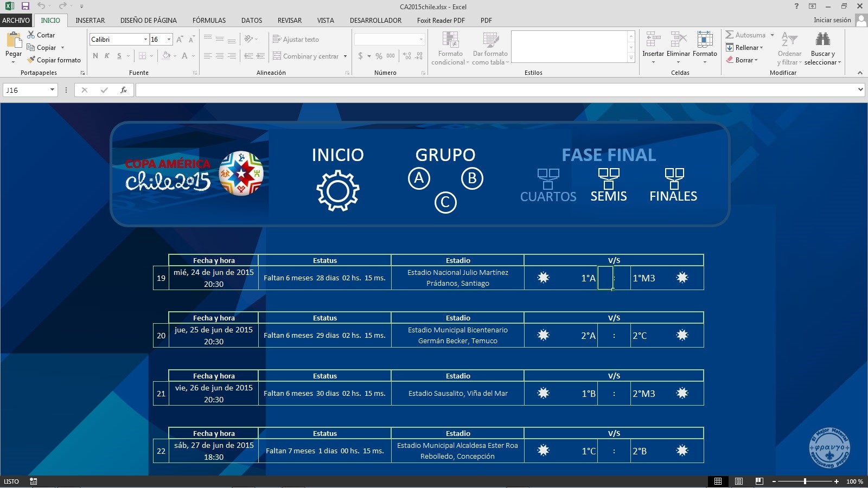868x488 pixels.
Task: Click the Rellenar fill button
Action: (744, 48)
